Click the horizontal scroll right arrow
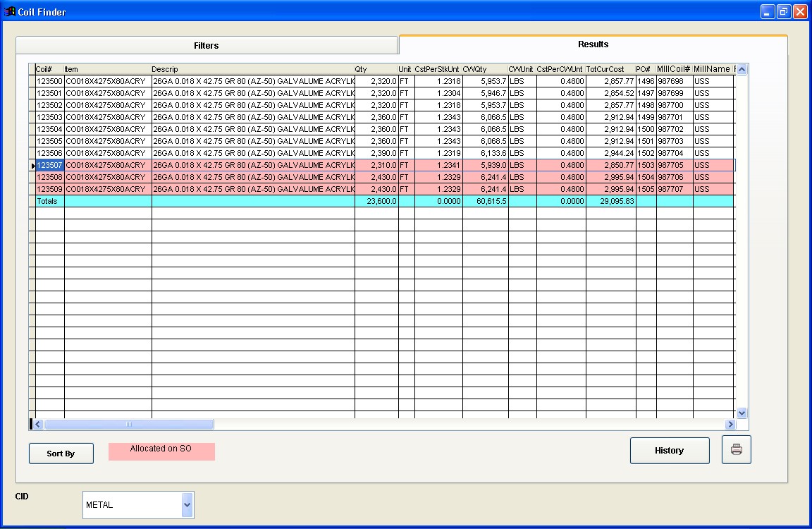This screenshot has height=529, width=812. (x=730, y=425)
